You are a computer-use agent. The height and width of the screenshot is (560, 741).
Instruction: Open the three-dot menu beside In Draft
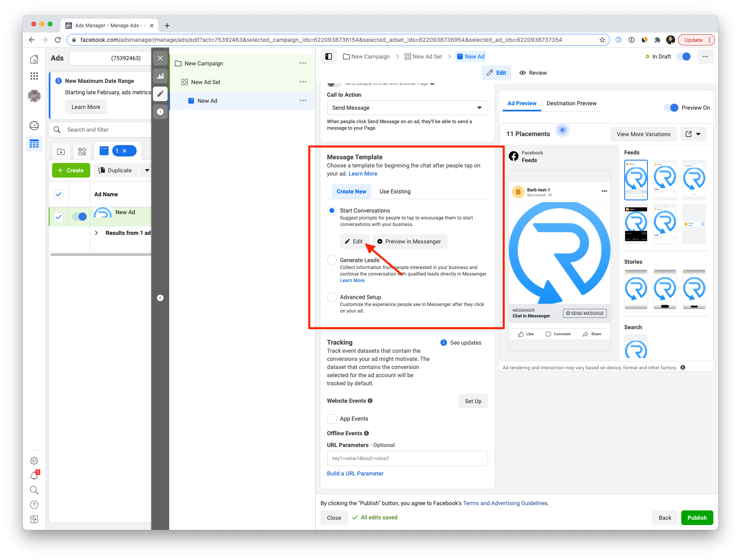[705, 56]
